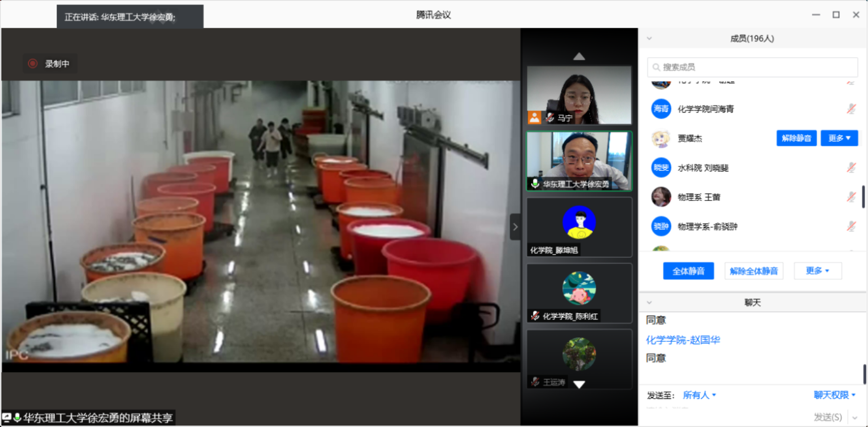Click 正在讲话 speaker indicator tab
Viewport: 868px width, 427px height.
pyautogui.click(x=130, y=17)
